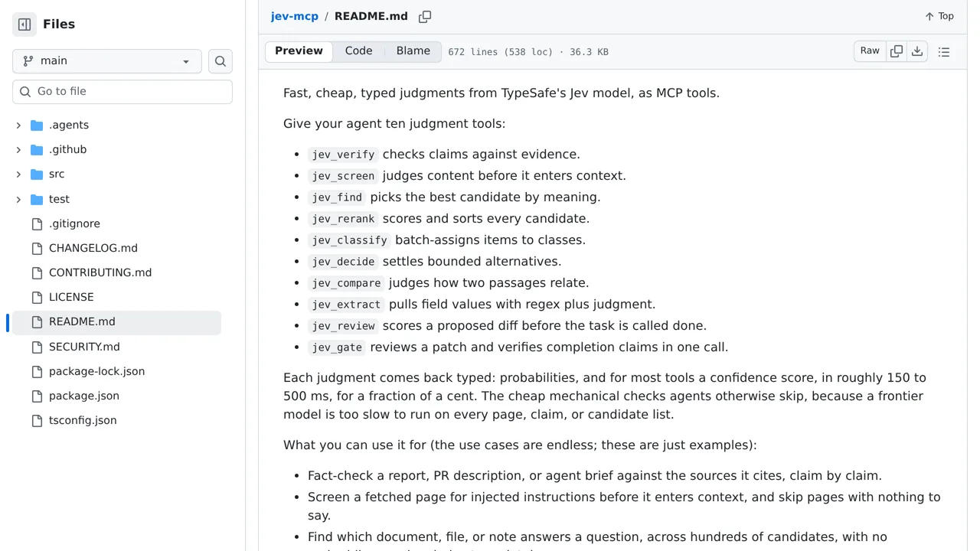Switch to the Preview tab
Image resolution: width=980 pixels, height=551 pixels.
point(299,51)
